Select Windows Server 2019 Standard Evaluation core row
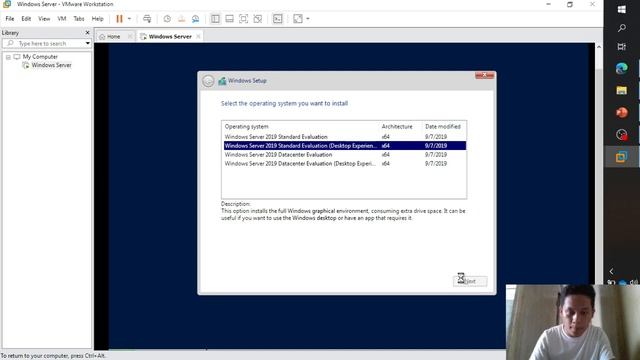 tap(345, 137)
